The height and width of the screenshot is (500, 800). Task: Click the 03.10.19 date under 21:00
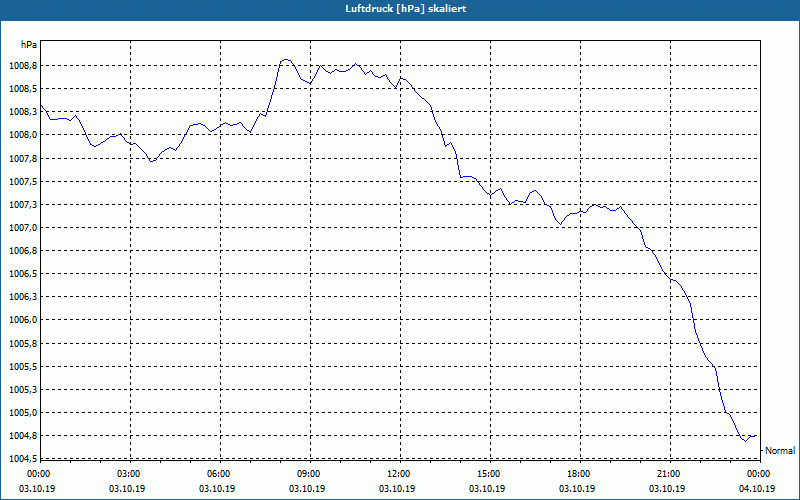[667, 489]
